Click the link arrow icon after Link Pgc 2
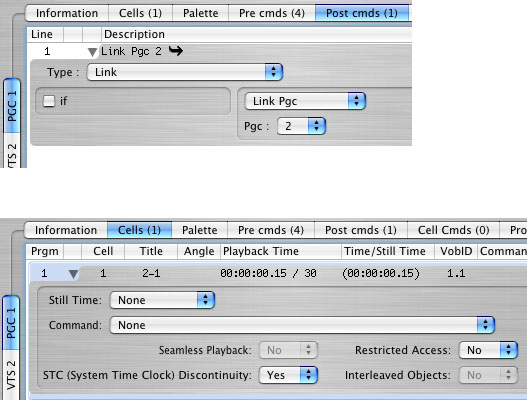This screenshot has width=527, height=400. tap(176, 51)
